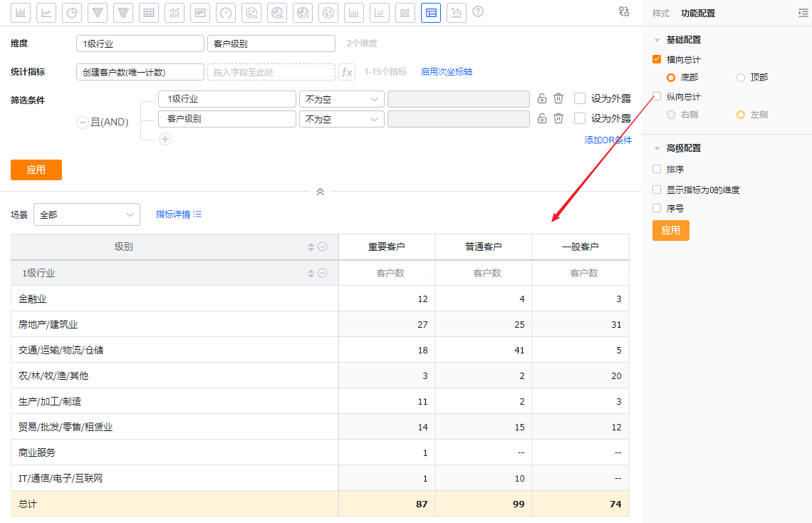
Task: Click the 拖入字段至此处 field box
Action: [x=271, y=72]
